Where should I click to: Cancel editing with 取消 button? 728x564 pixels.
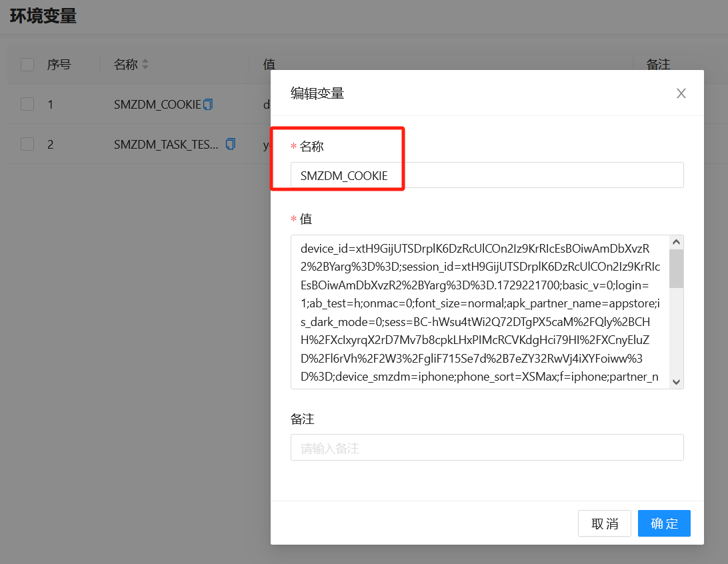tap(605, 523)
